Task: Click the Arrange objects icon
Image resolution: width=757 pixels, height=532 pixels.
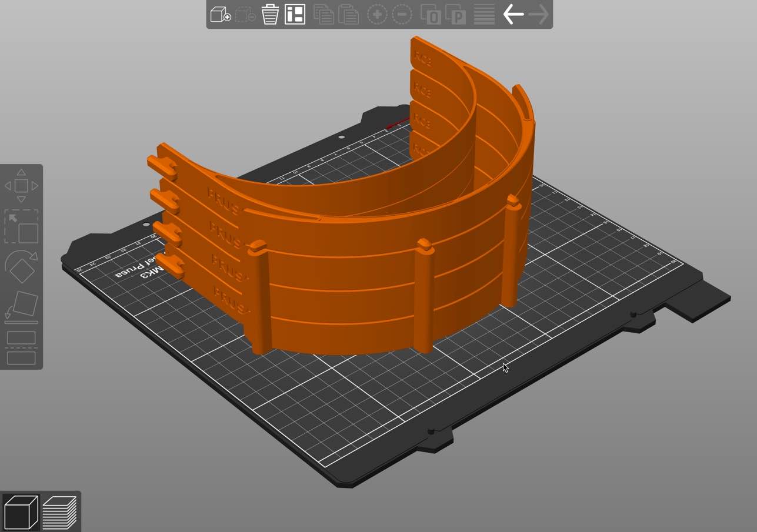Action: point(295,14)
